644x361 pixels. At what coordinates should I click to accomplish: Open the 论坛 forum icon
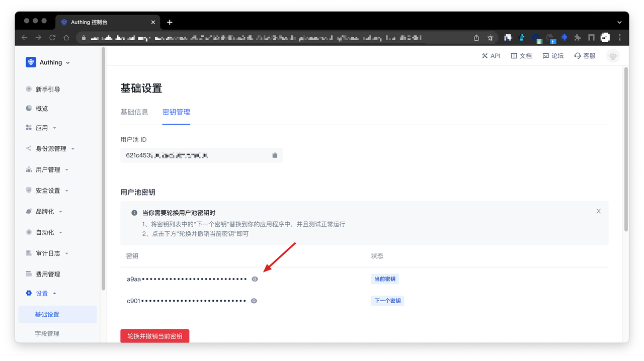[552, 56]
